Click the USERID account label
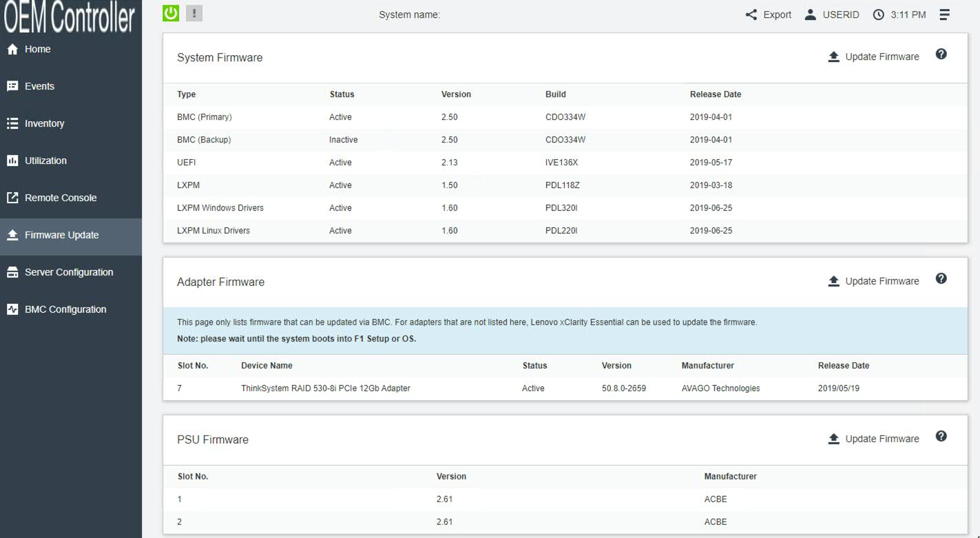 tap(841, 14)
